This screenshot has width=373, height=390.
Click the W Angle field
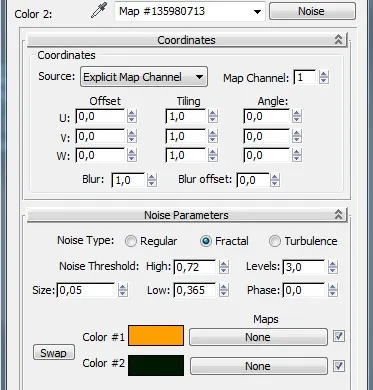tap(266, 155)
